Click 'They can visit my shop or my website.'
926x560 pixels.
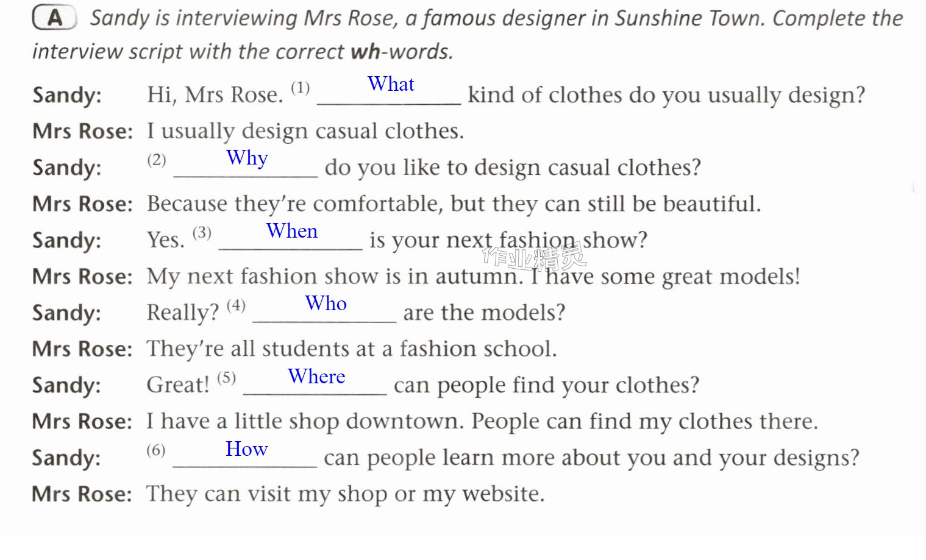(x=345, y=494)
